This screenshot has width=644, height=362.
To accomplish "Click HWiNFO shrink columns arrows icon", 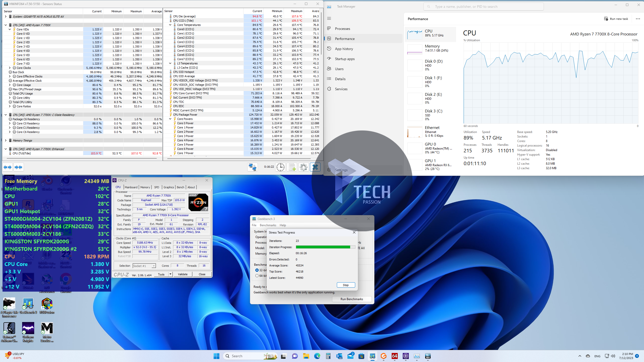I will point(18,167).
